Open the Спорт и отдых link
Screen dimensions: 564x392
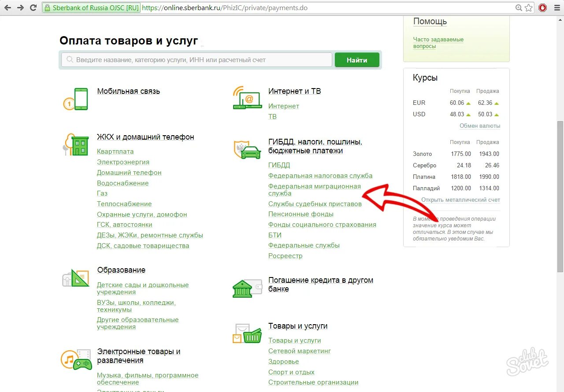tap(291, 372)
